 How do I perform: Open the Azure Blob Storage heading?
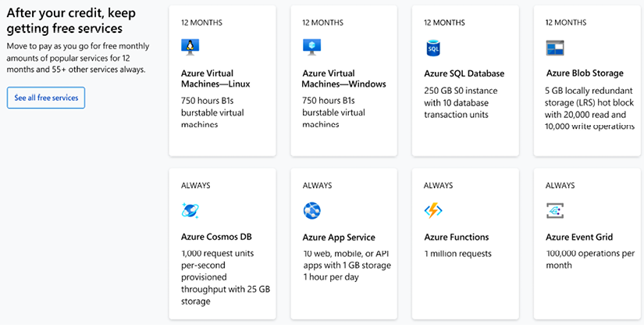tap(585, 73)
